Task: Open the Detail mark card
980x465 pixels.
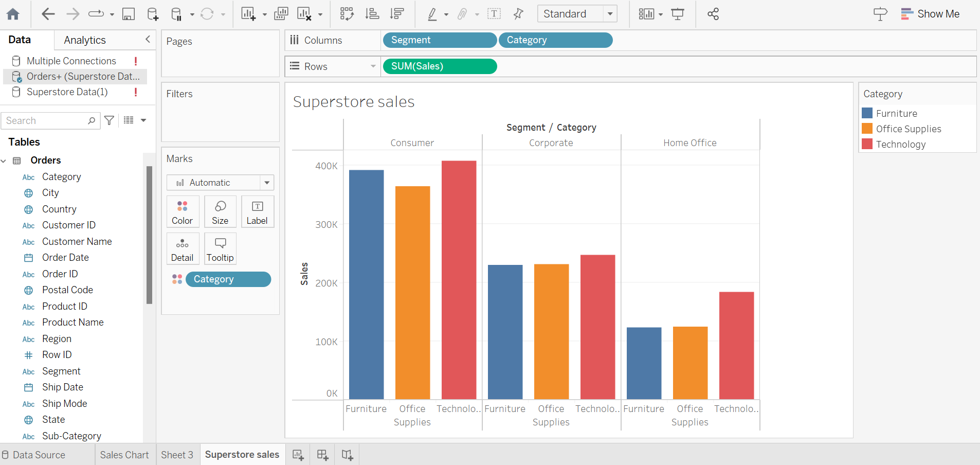Action: (x=183, y=248)
